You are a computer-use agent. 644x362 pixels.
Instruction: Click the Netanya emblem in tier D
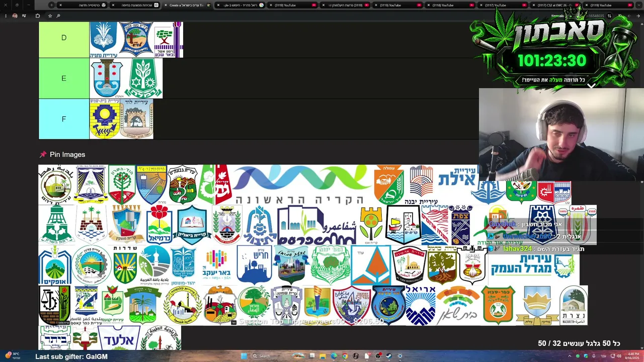tap(104, 40)
